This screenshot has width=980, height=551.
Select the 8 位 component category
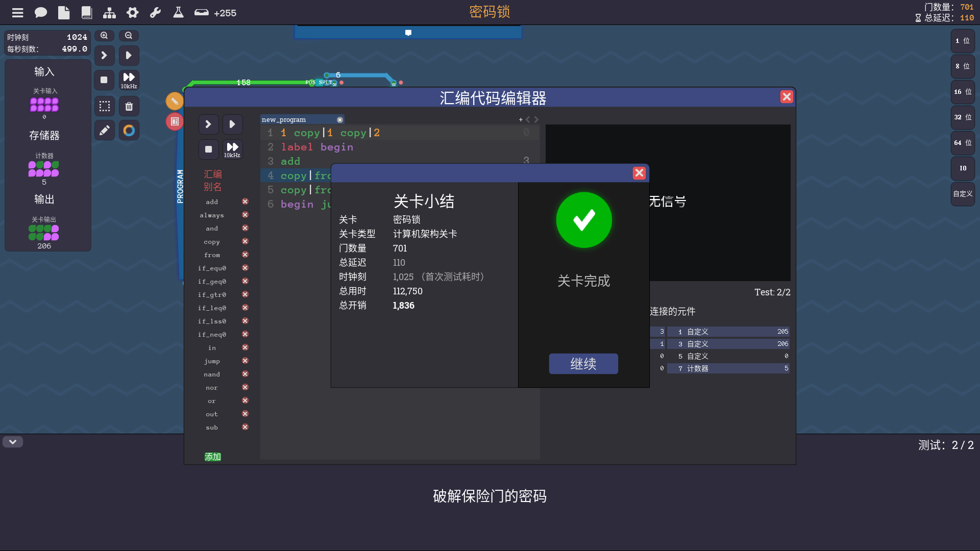click(x=963, y=66)
